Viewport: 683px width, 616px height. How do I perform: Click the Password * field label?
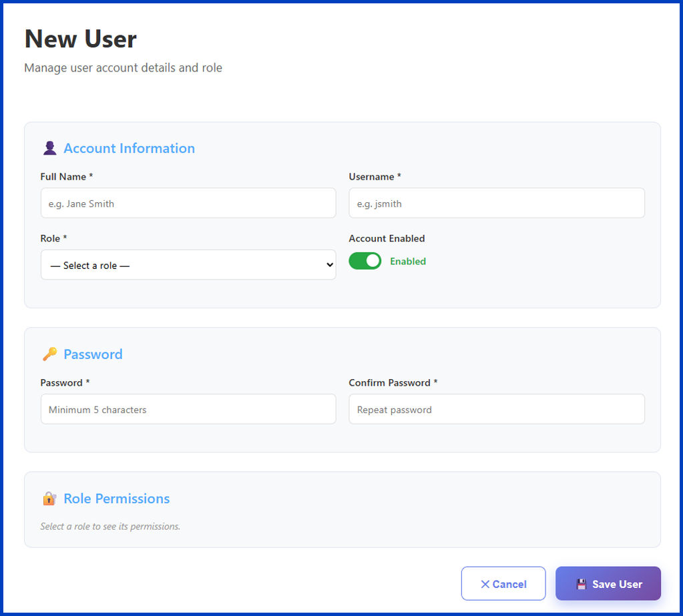[65, 382]
